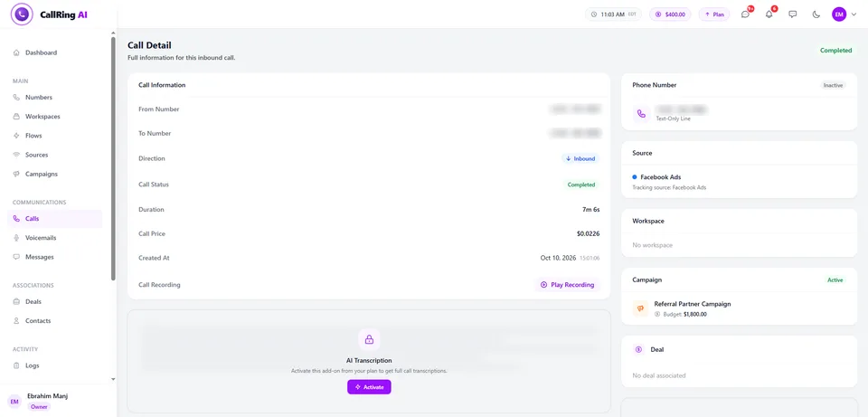Expand the profile dropdown chevron
Screen dimensions: 868x417
(854, 15)
